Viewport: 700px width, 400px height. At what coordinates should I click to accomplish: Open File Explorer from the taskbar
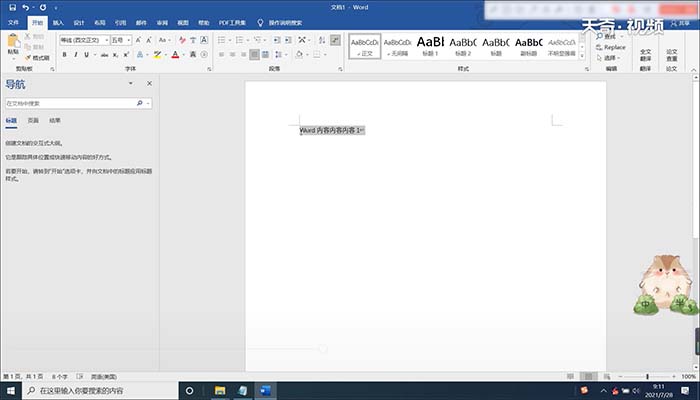220,391
